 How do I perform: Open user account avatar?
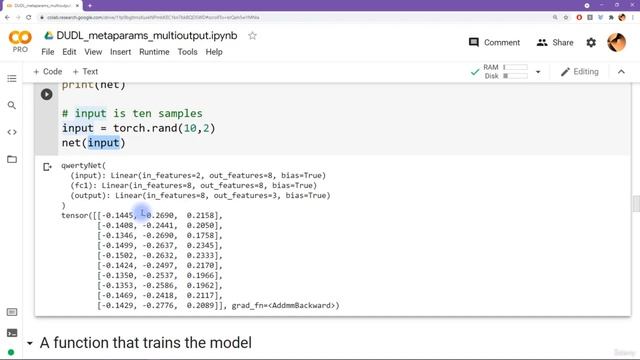[x=616, y=42]
